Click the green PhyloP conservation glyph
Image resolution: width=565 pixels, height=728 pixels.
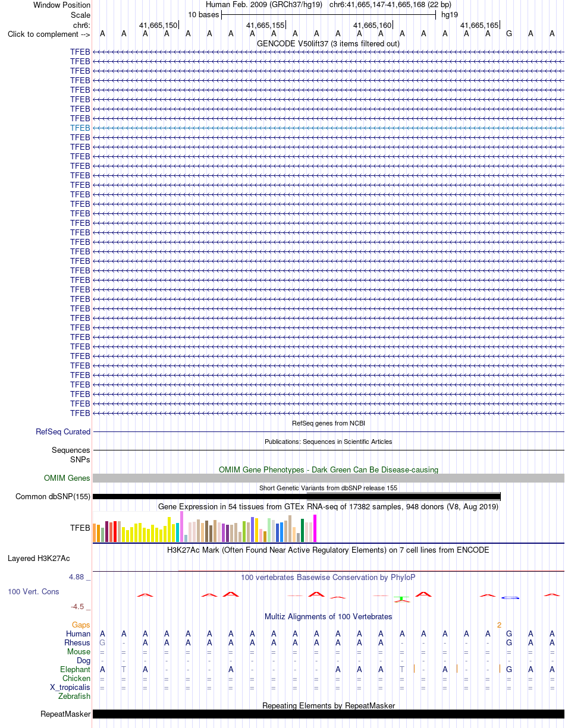403,598
